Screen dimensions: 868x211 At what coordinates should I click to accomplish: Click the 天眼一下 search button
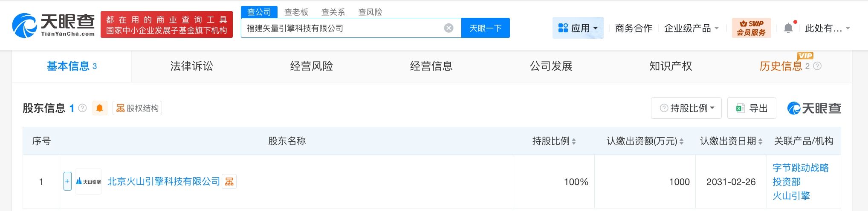[485, 28]
